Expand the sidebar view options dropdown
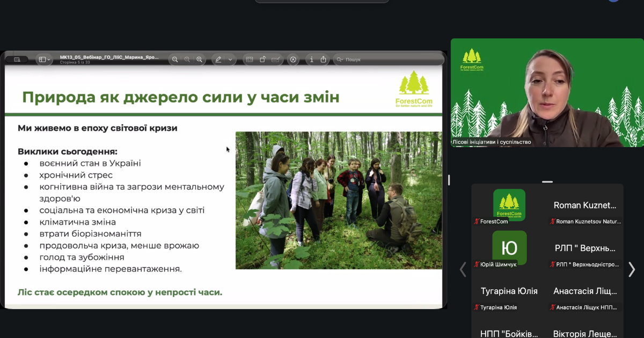 coord(45,60)
